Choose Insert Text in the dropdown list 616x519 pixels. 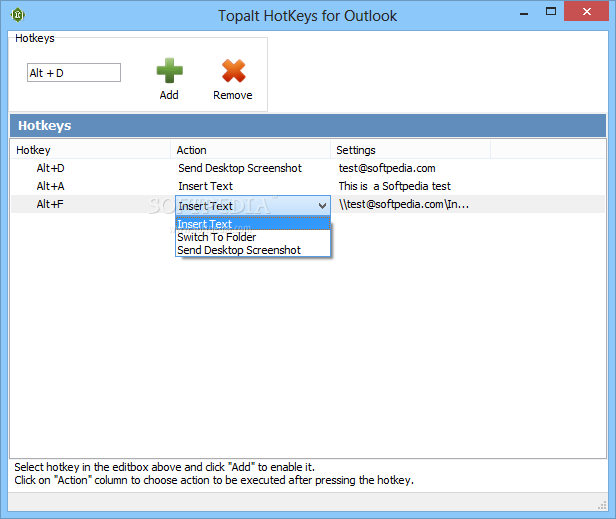coord(253,224)
